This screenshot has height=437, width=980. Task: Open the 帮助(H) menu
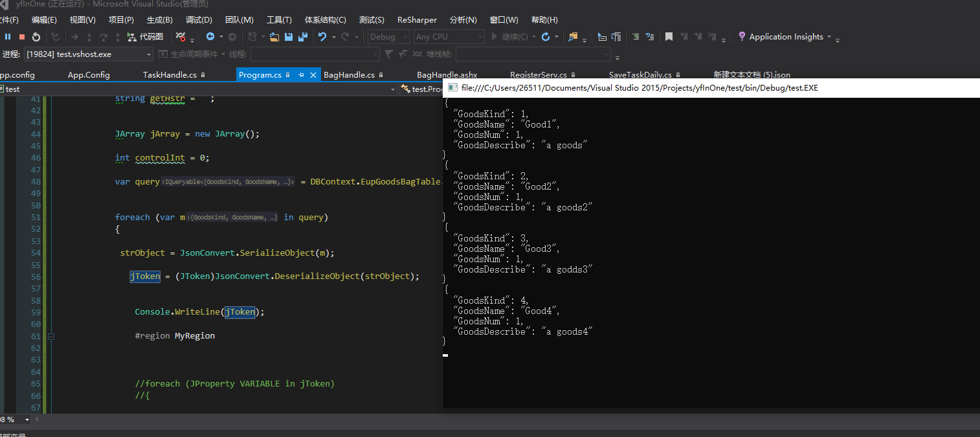pyautogui.click(x=544, y=20)
